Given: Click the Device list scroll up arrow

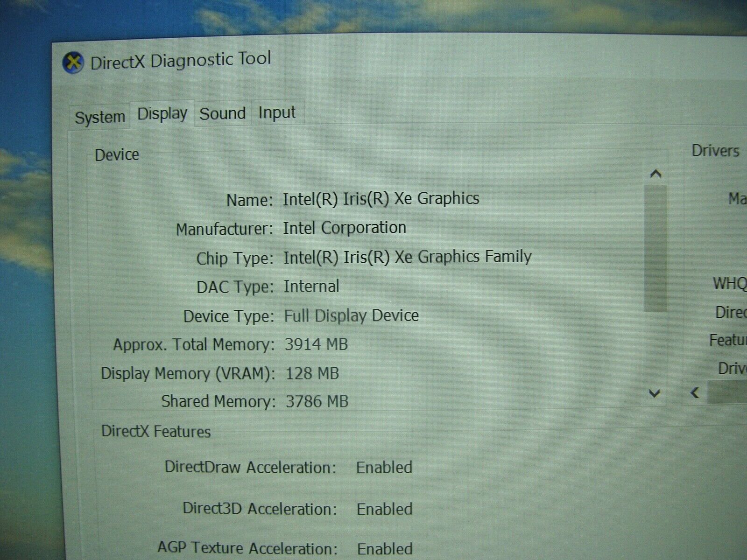Looking at the screenshot, I should click(655, 174).
